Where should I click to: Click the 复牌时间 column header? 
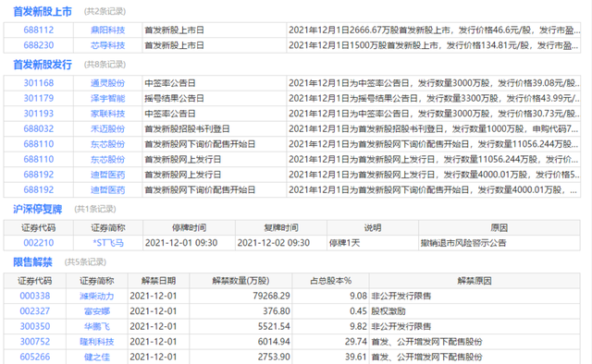tap(281, 228)
